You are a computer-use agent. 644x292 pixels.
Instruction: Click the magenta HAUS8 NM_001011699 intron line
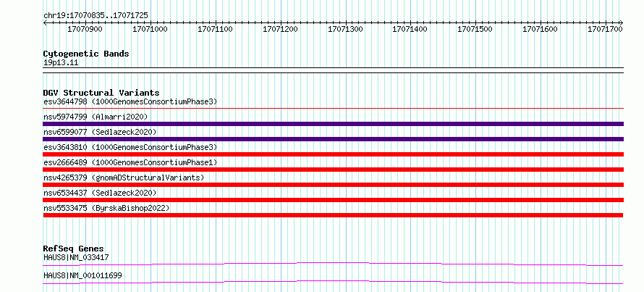pos(333,282)
